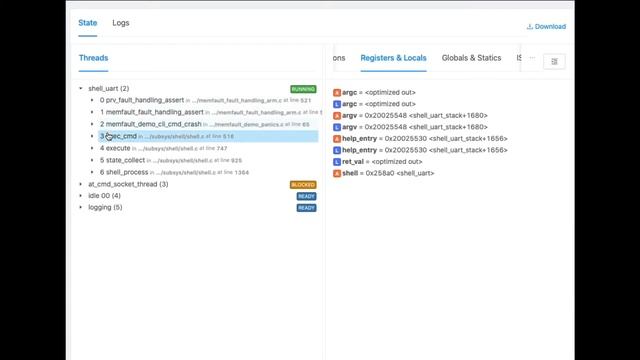Open the overflow tabs ellipsis menu
640x360 pixels.
click(x=532, y=58)
